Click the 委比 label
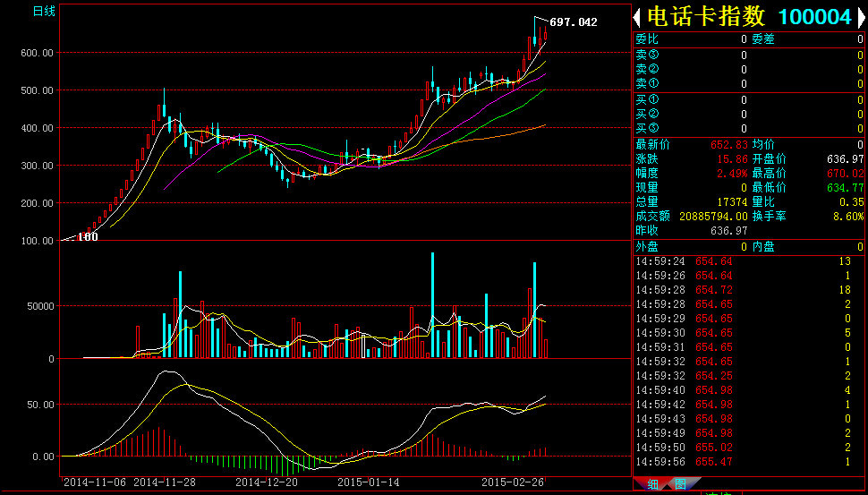The image size is (868, 495). point(647,39)
